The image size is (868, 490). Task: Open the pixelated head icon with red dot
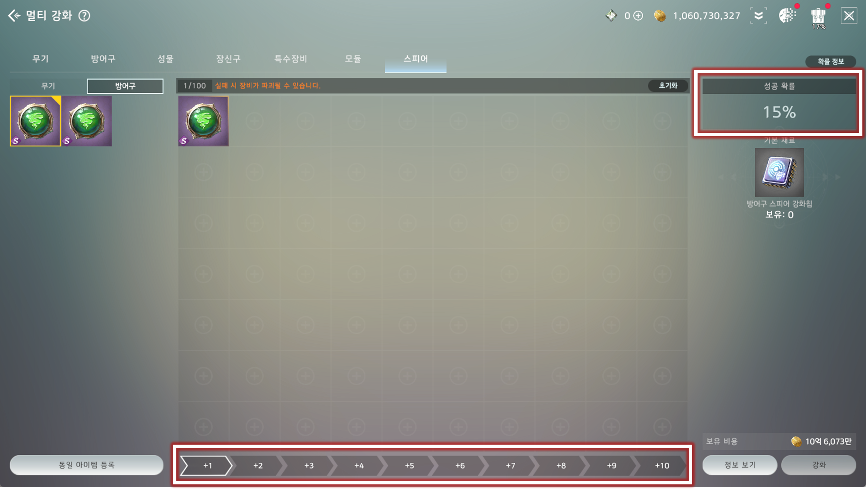(787, 15)
